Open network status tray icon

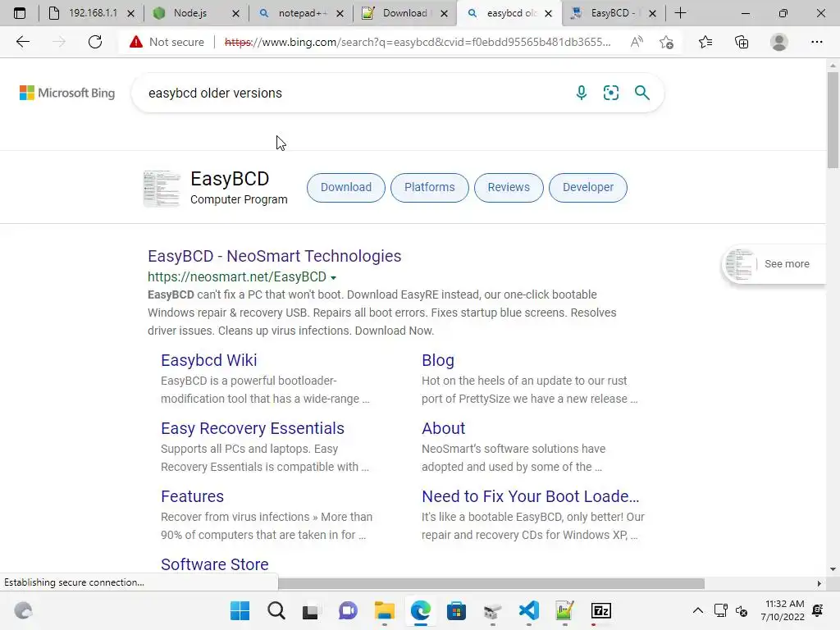(720, 610)
